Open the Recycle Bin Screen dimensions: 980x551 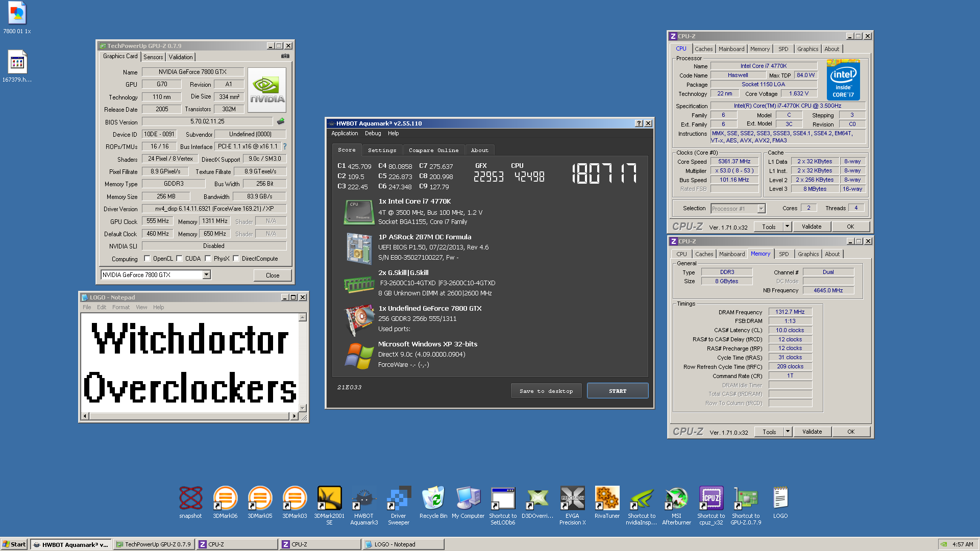click(x=433, y=503)
